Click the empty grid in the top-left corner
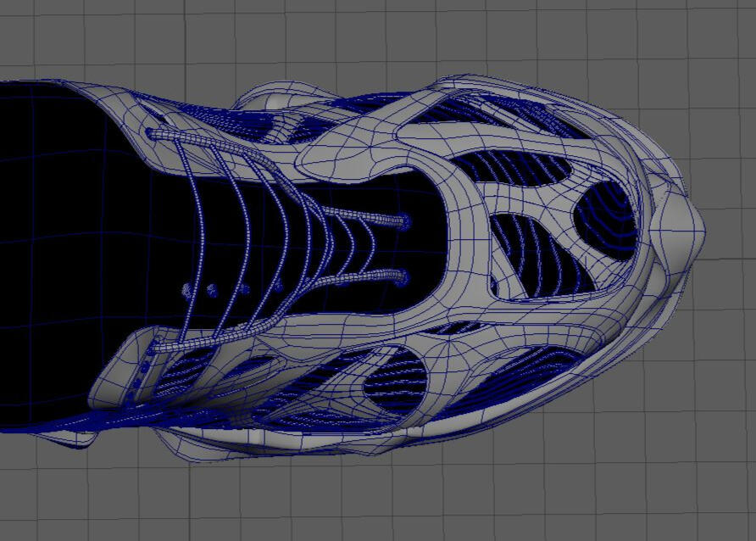Image resolution: width=756 pixels, height=541 pixels. coord(51,34)
